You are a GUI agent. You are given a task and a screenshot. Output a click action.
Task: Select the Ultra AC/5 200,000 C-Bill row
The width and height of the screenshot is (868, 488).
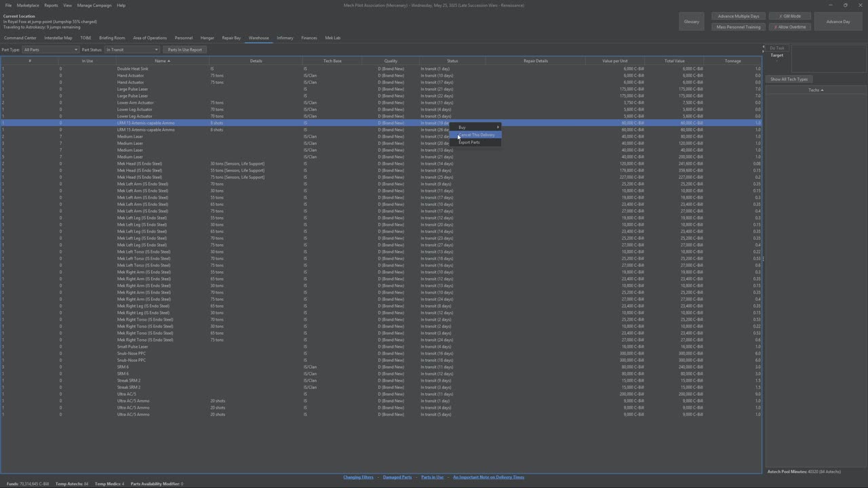[381, 394]
